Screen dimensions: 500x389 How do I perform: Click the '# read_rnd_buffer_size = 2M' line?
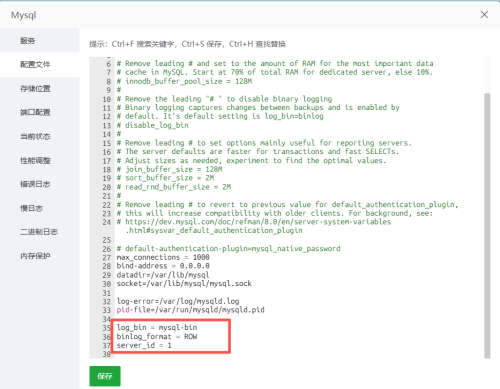tap(174, 187)
